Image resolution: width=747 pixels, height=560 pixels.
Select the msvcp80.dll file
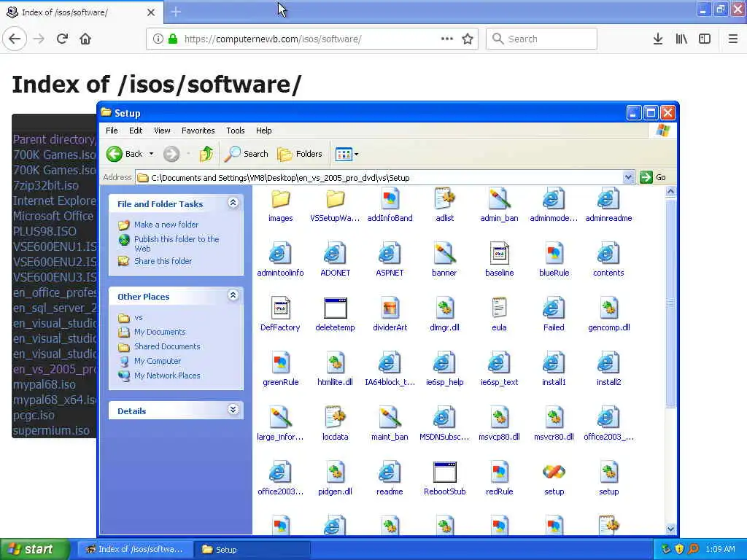coord(499,418)
